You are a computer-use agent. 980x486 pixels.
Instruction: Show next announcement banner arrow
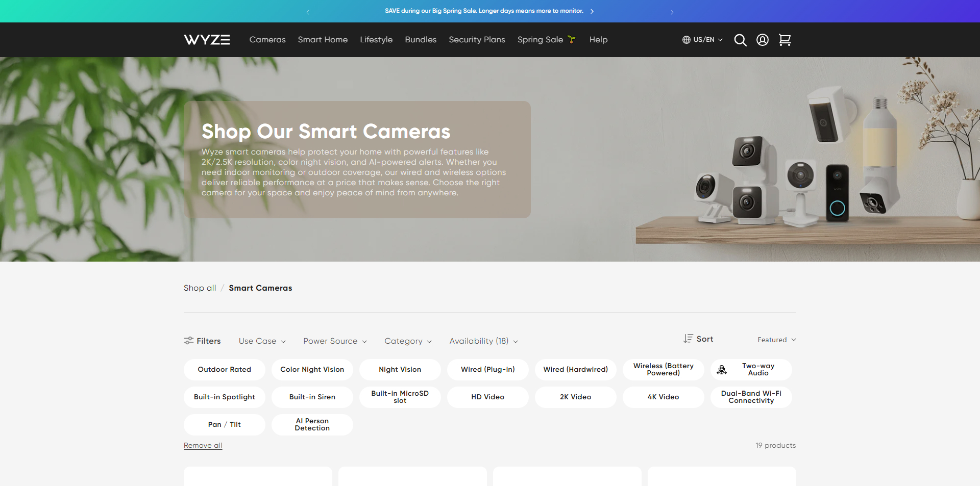(x=672, y=12)
